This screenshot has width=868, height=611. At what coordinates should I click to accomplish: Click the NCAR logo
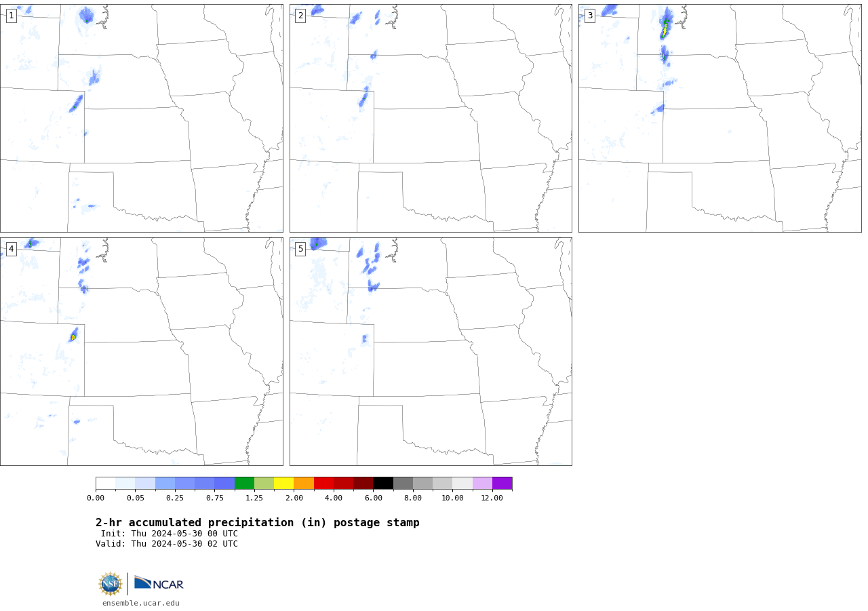tap(159, 584)
